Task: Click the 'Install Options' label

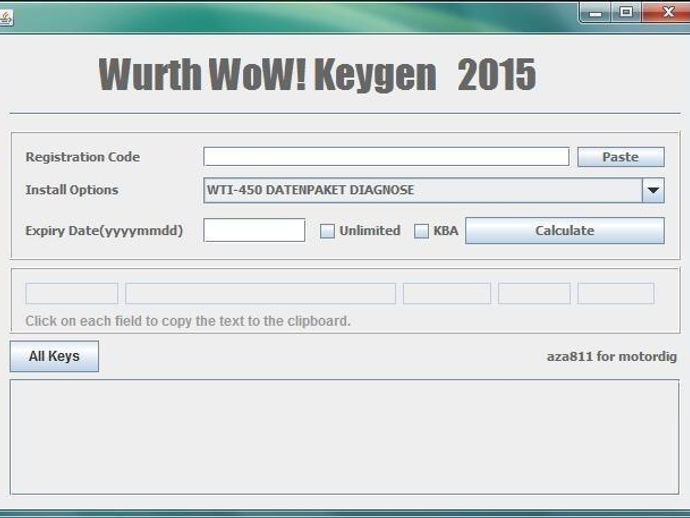Action: click(72, 190)
